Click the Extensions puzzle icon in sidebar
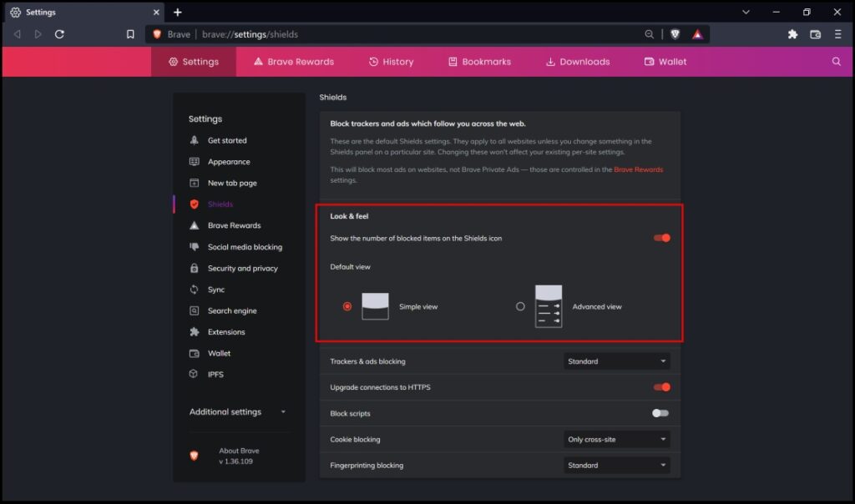This screenshot has height=504, width=855. [194, 332]
